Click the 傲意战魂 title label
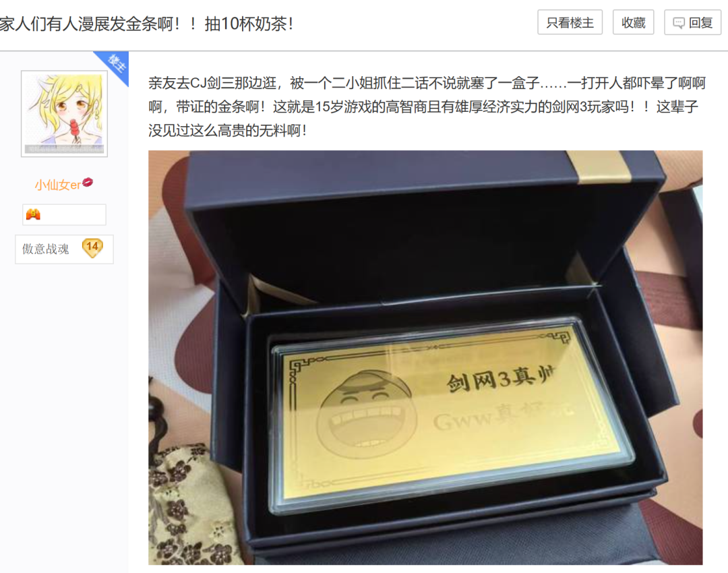Viewport: 728px width, 573px height. (46, 249)
